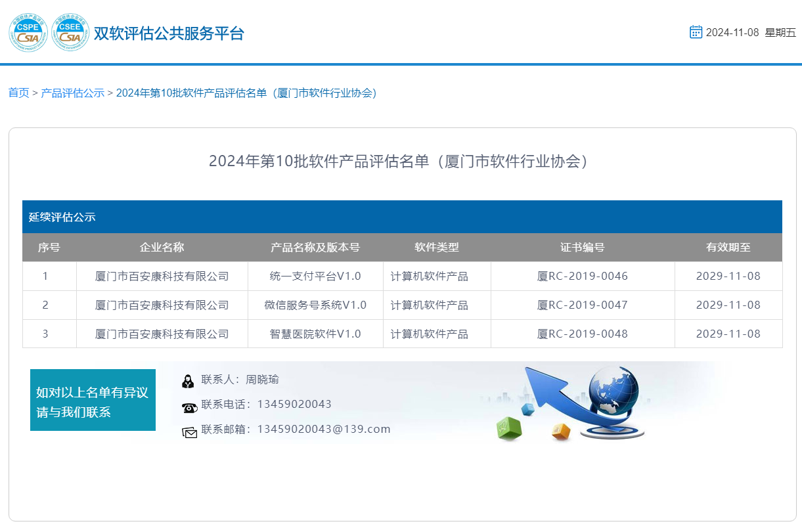This screenshot has width=802, height=532.
Task: Select the 智慧医院软件V1.0 product cell
Action: click(x=315, y=334)
